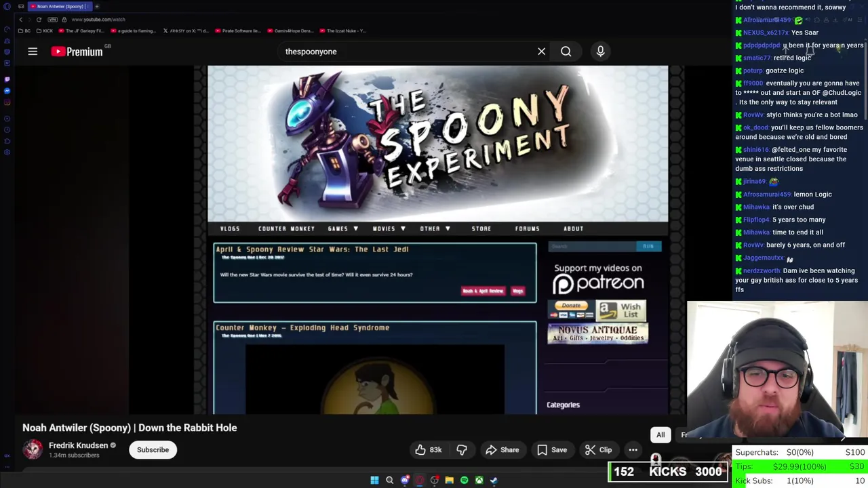This screenshot has height=488, width=868.
Task: Open The Izzat Nuke bookmark
Action: pyautogui.click(x=342, y=31)
